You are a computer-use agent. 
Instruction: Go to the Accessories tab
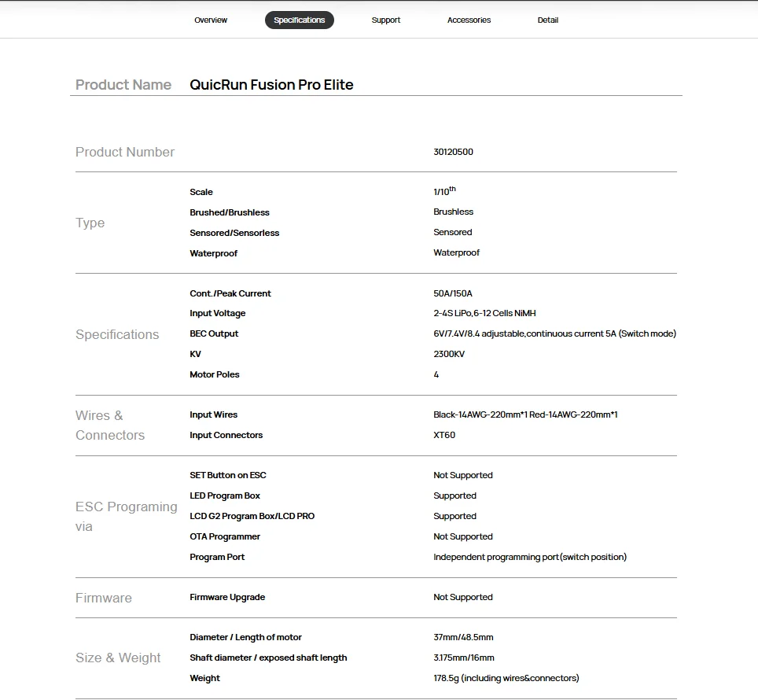pos(469,20)
